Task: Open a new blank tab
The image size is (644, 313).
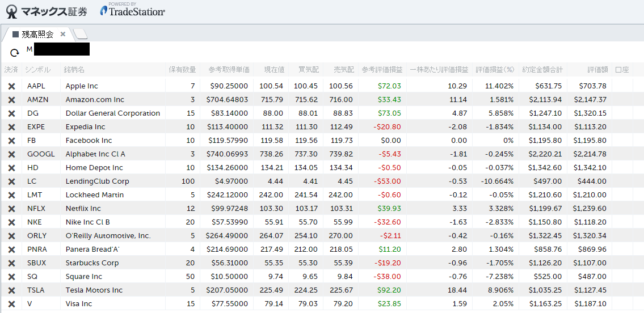Action: click(x=81, y=34)
